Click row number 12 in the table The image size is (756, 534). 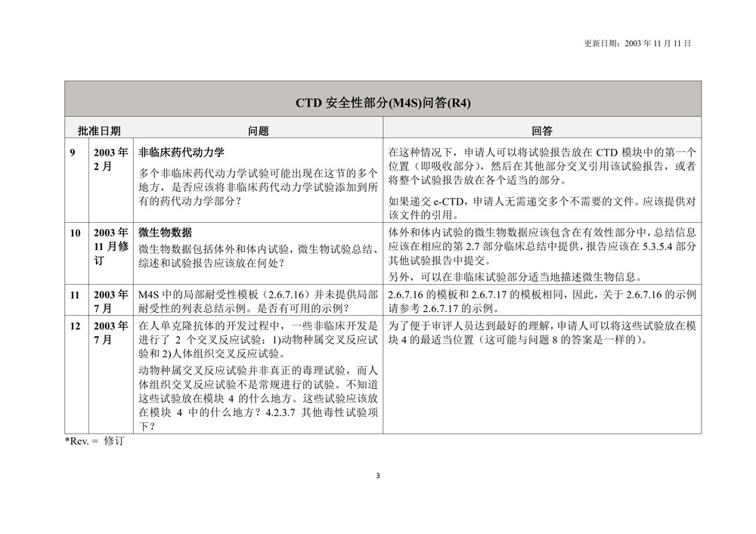click(x=75, y=326)
